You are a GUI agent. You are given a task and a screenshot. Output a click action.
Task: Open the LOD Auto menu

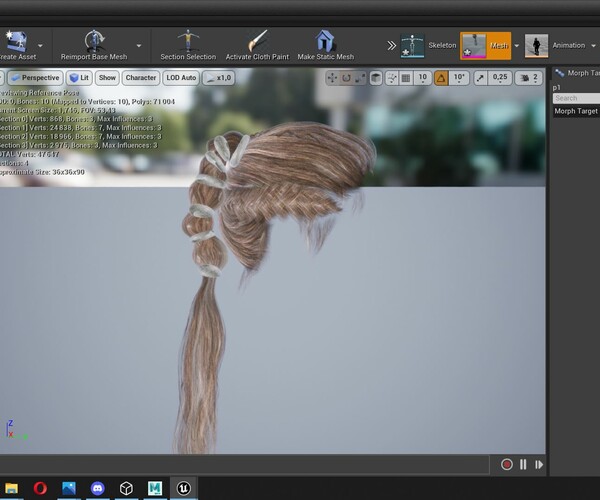[181, 78]
